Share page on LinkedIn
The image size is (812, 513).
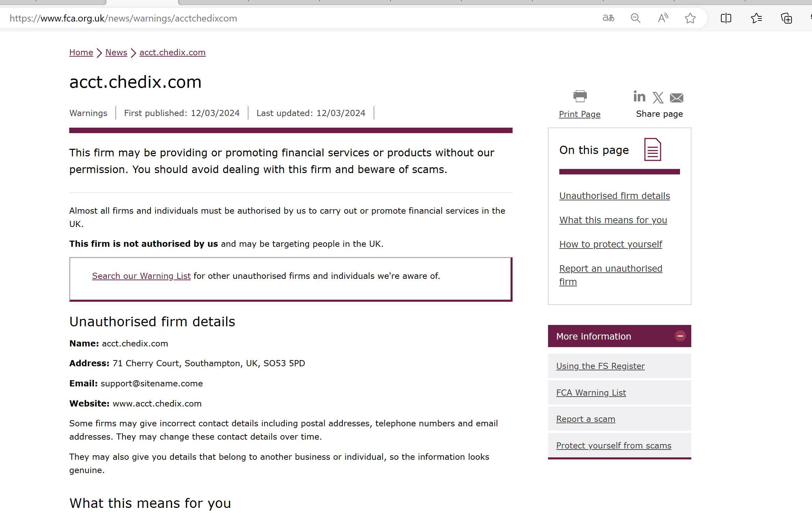tap(639, 97)
